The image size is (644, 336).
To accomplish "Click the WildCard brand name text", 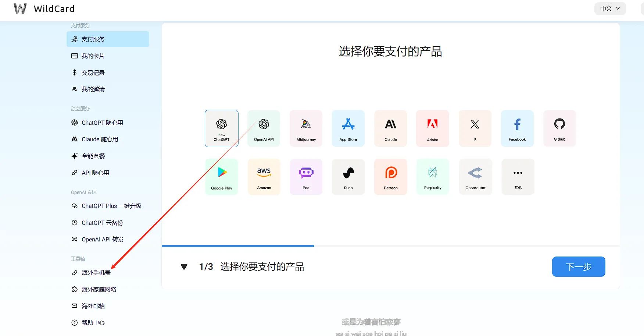I will point(54,8).
